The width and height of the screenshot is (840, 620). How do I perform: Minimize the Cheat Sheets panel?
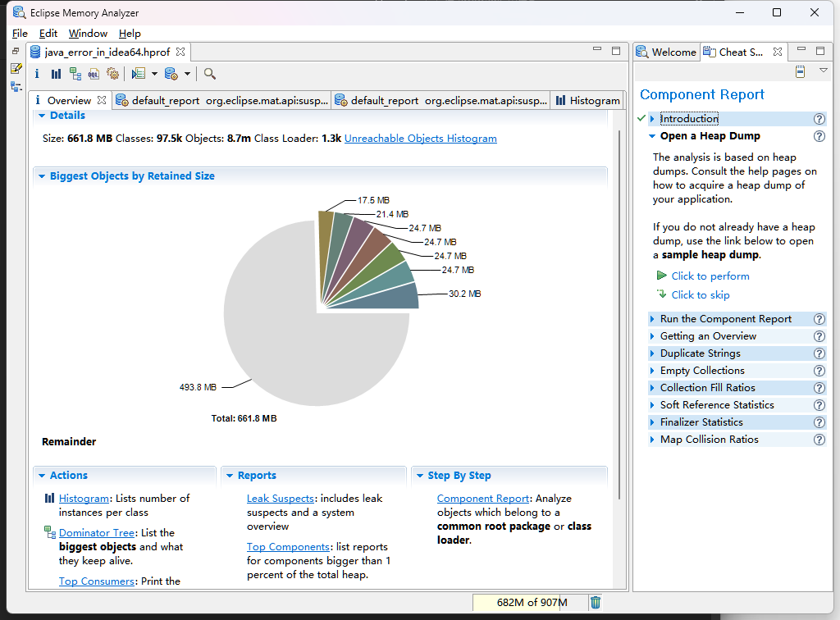point(801,49)
